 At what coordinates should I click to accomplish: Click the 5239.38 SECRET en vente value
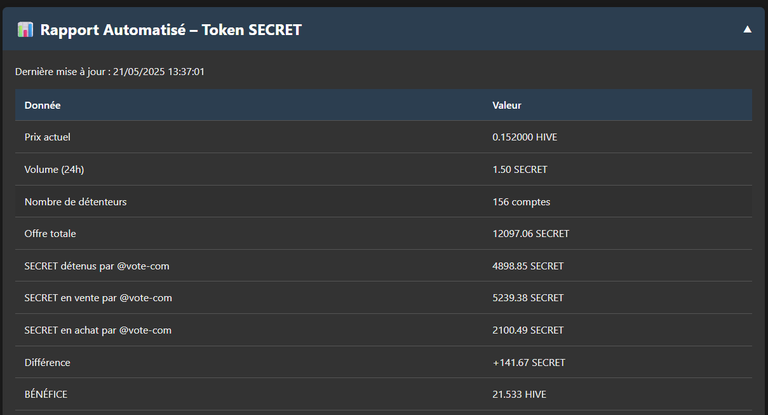528,298
